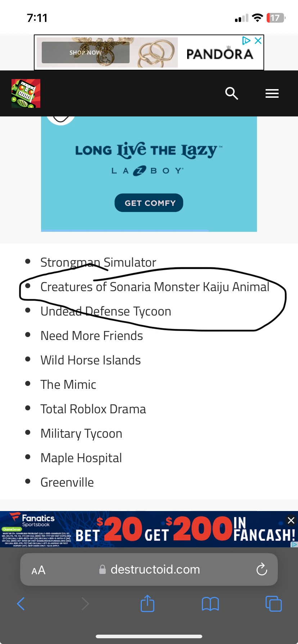
Task: Open the Destructoid robot logo homepage
Action: click(x=26, y=93)
